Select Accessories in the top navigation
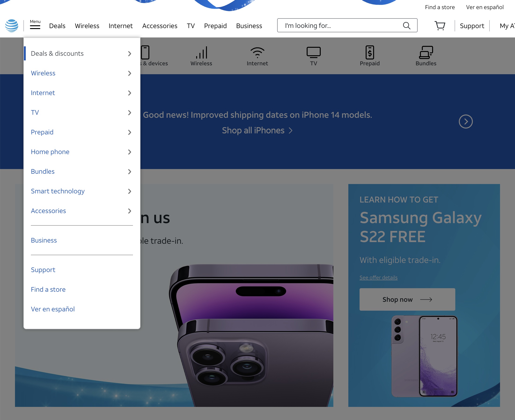Image resolution: width=515 pixels, height=420 pixels. point(159,26)
